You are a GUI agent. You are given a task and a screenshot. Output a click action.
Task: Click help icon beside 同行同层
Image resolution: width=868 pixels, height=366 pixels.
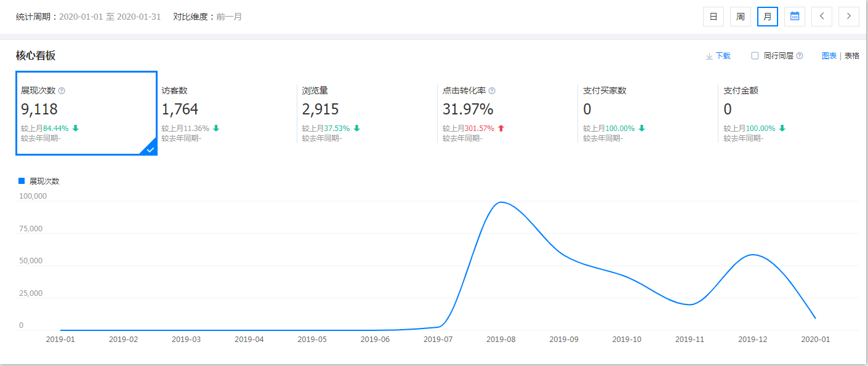pos(800,56)
